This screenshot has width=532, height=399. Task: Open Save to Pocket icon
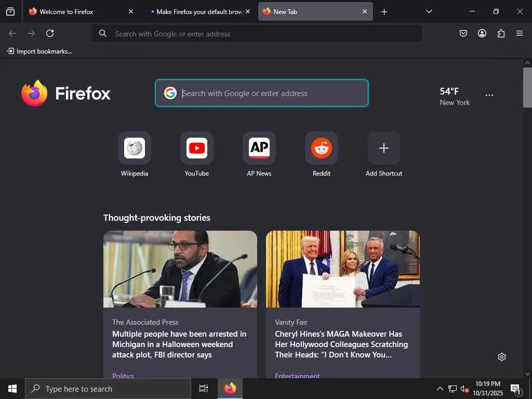(x=463, y=33)
